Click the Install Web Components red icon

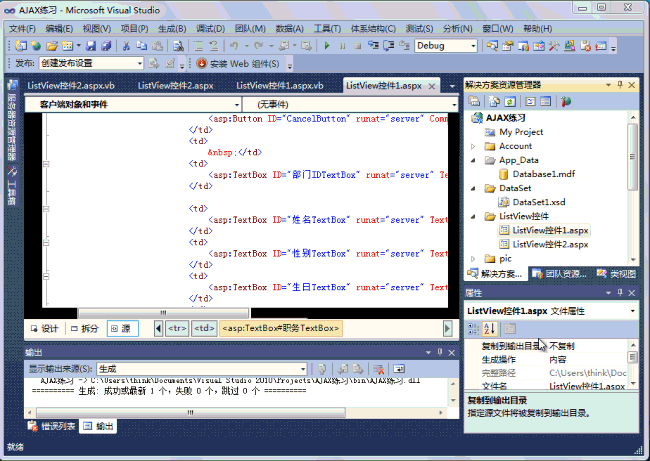(202, 63)
